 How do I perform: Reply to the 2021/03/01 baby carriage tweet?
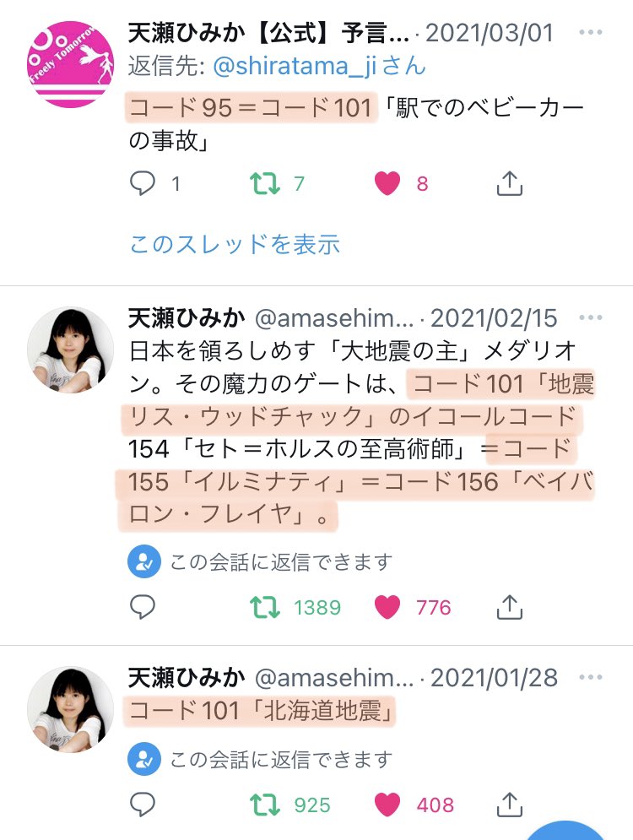click(x=143, y=183)
